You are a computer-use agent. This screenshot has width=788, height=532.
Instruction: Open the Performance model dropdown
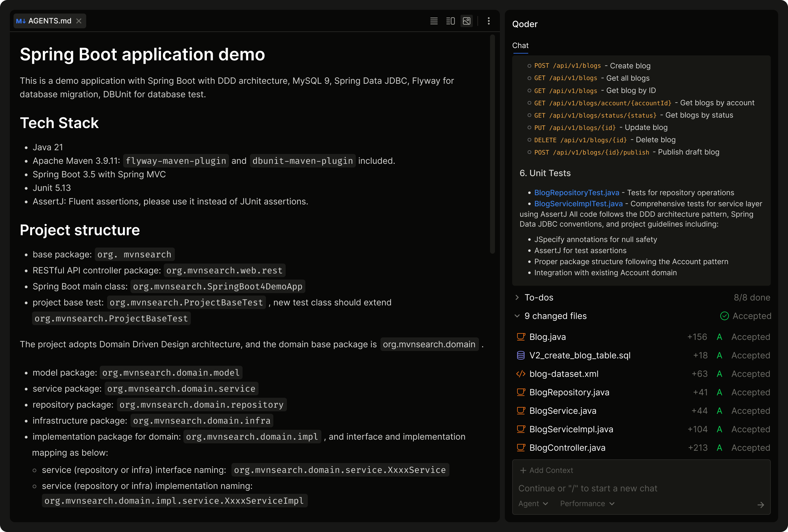coord(587,503)
